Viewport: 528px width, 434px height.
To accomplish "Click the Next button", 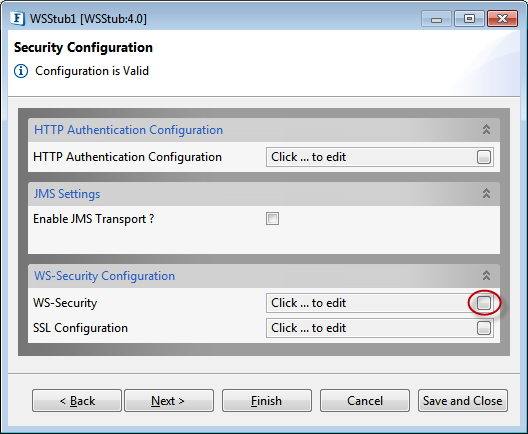I will (x=169, y=401).
